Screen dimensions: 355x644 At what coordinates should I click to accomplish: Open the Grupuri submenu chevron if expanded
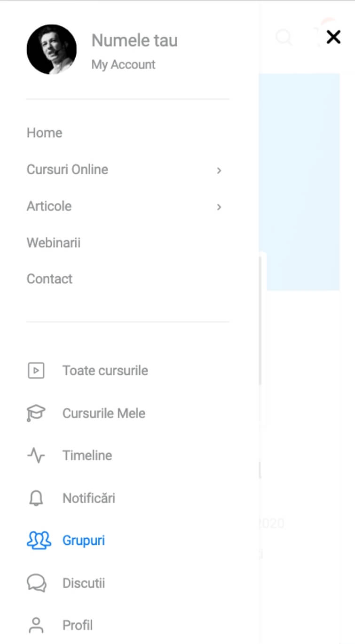[x=83, y=540]
